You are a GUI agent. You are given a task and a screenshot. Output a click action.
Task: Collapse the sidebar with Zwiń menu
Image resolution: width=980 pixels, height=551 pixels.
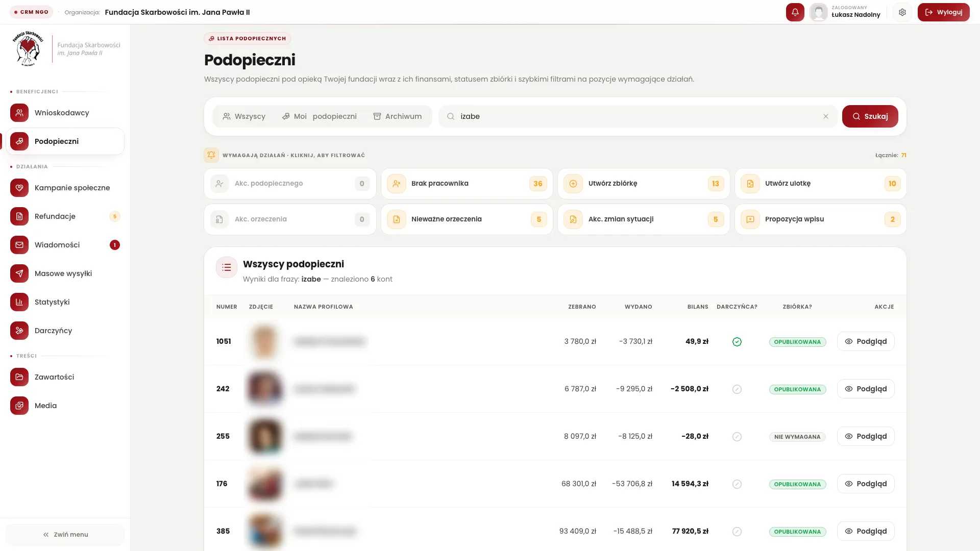(65, 535)
